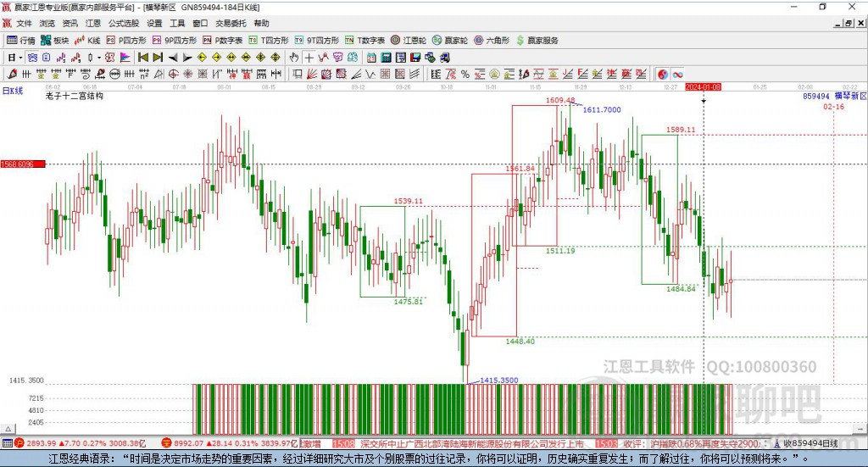Restore the inner chart window
Viewport: 868px width, 467px height.
click(x=849, y=23)
